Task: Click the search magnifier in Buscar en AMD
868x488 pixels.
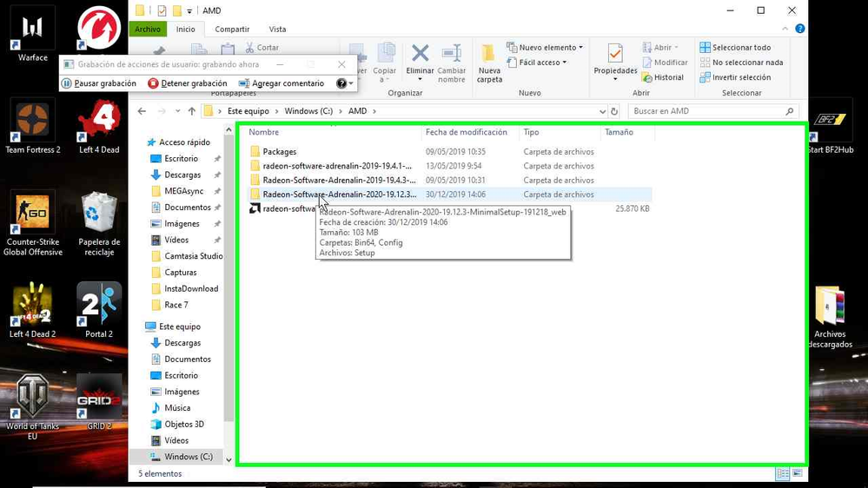Action: tap(790, 111)
